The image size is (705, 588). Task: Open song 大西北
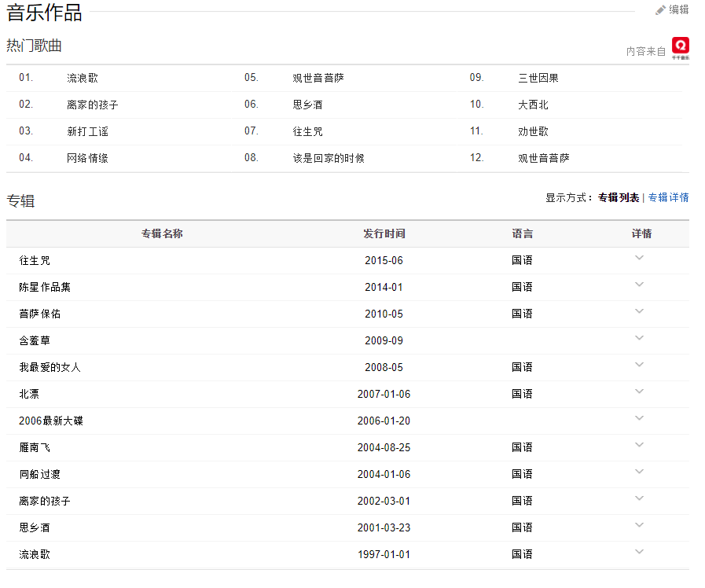[533, 105]
